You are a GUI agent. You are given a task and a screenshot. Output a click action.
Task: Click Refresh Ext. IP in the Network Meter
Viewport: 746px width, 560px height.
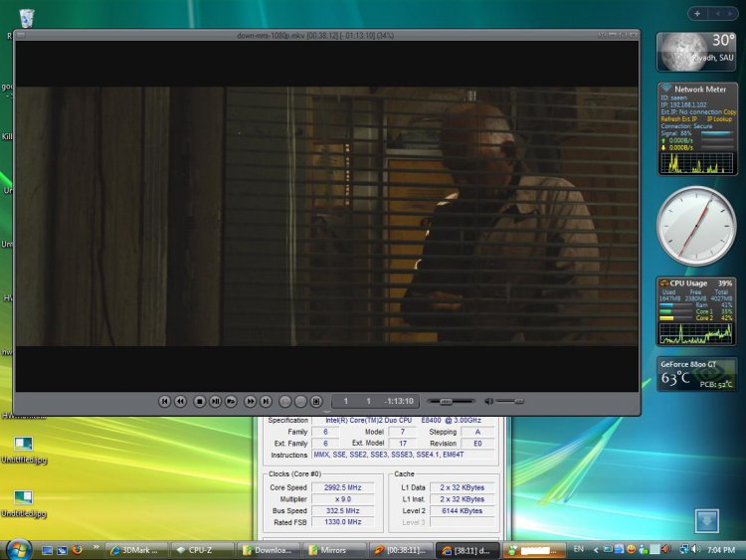[679, 119]
